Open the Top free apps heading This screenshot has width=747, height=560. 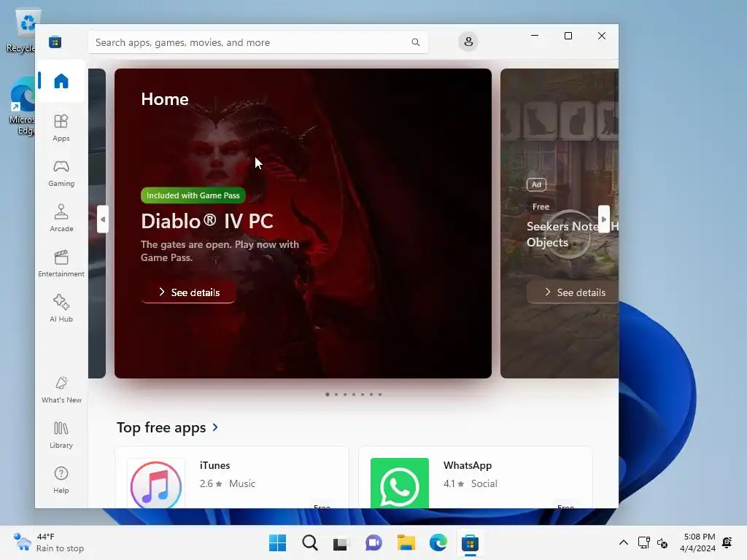[161, 427]
